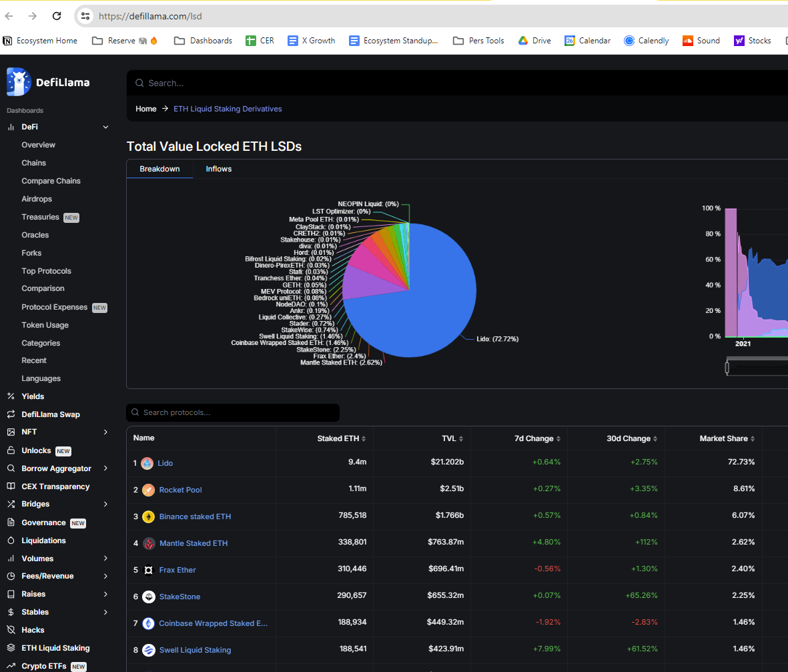Click the Unlocks padlock icon
The image size is (788, 672).
(11, 450)
